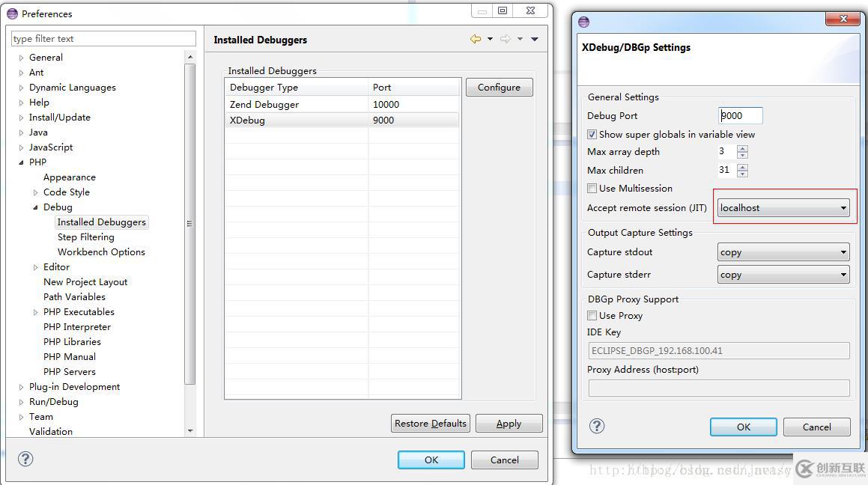Select PHP Manual preference page
The image size is (868, 485).
pyautogui.click(x=69, y=357)
